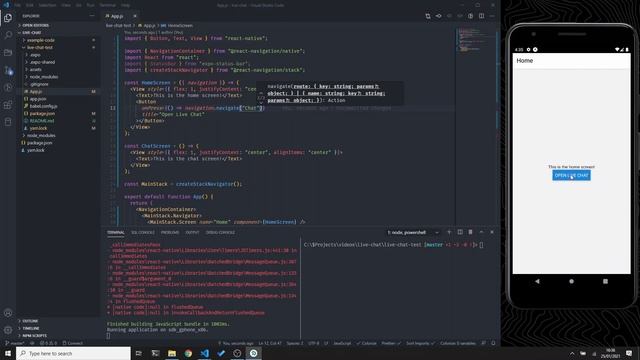Split the editor to the right

click(482, 16)
